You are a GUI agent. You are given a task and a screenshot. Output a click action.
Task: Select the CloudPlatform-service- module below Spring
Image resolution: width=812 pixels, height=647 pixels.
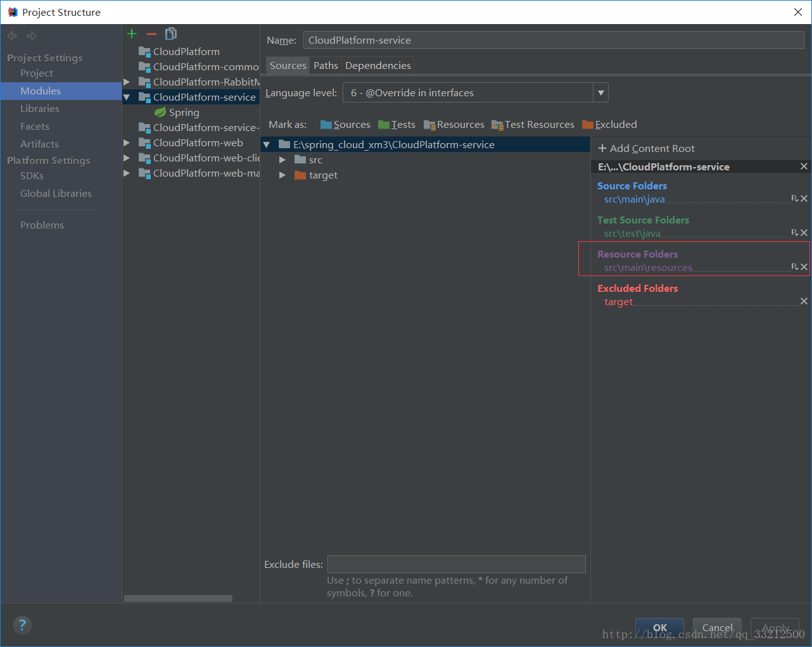click(198, 127)
